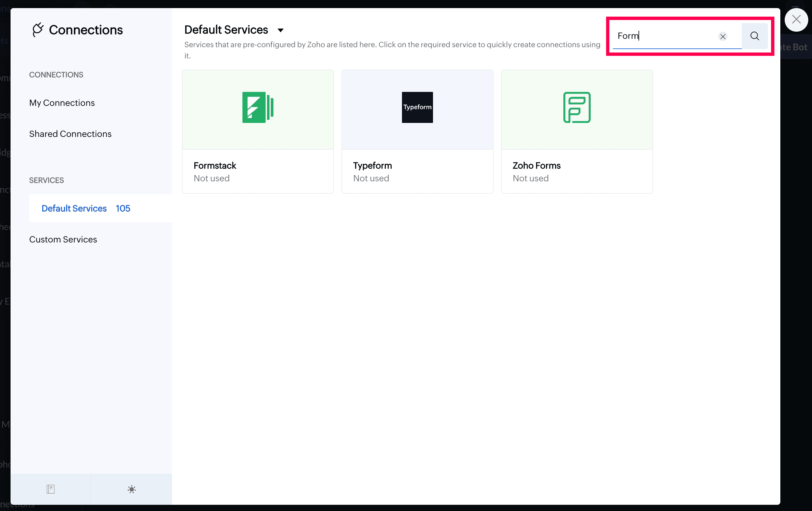The width and height of the screenshot is (812, 511).
Task: Select Default Services 105 sidebar item
Action: pyautogui.click(x=86, y=208)
